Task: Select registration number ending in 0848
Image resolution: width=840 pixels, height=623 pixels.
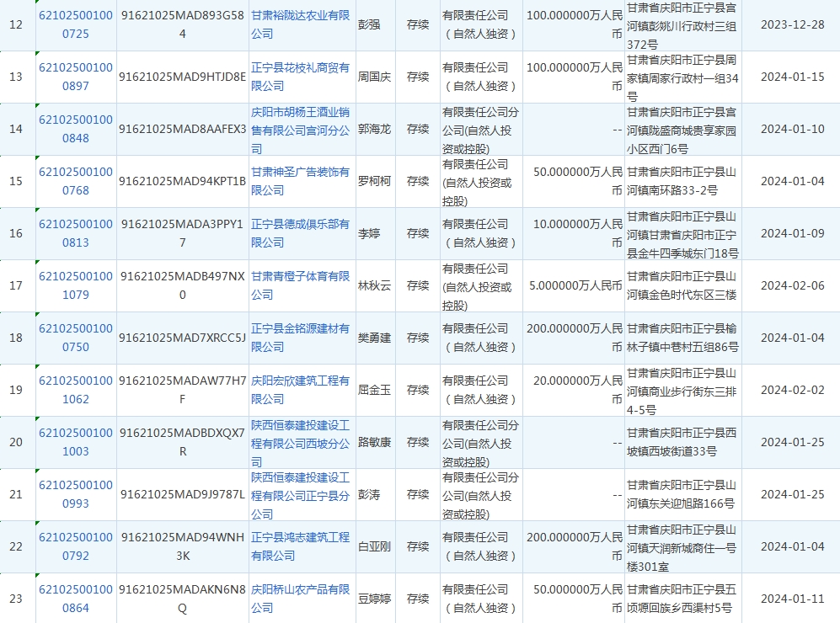Action: click(75, 129)
